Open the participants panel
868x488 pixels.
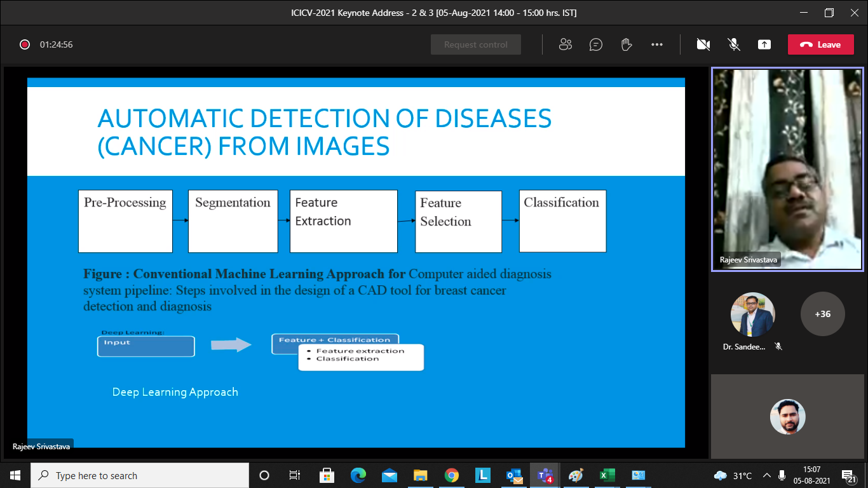(565, 44)
